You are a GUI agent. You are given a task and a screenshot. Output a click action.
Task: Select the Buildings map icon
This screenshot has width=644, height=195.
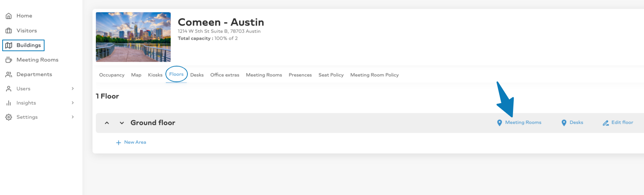(9, 45)
